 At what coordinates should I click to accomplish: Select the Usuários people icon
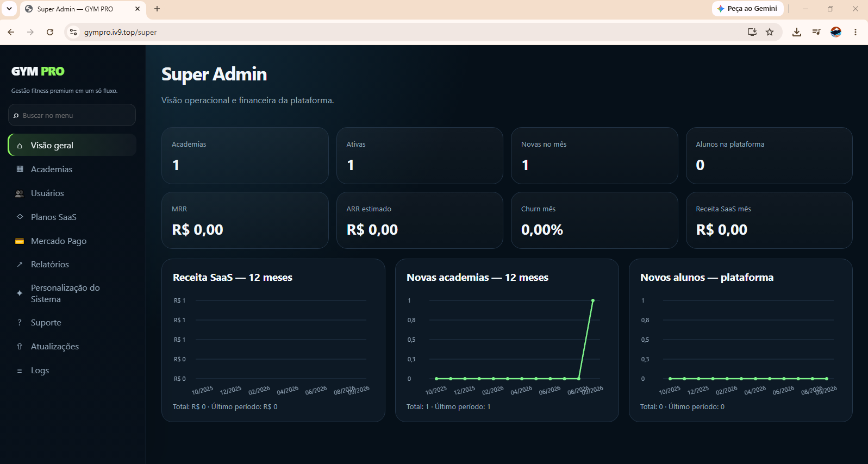pyautogui.click(x=20, y=193)
